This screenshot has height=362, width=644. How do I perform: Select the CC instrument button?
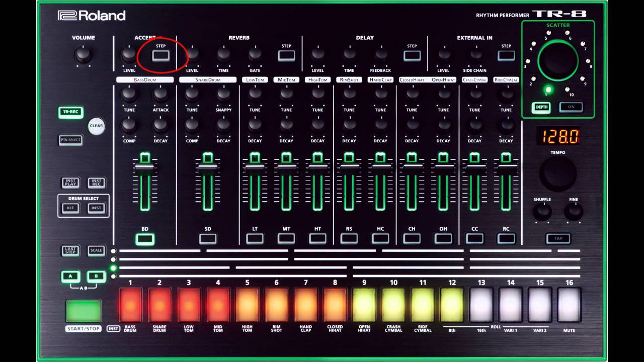pyautogui.click(x=474, y=239)
